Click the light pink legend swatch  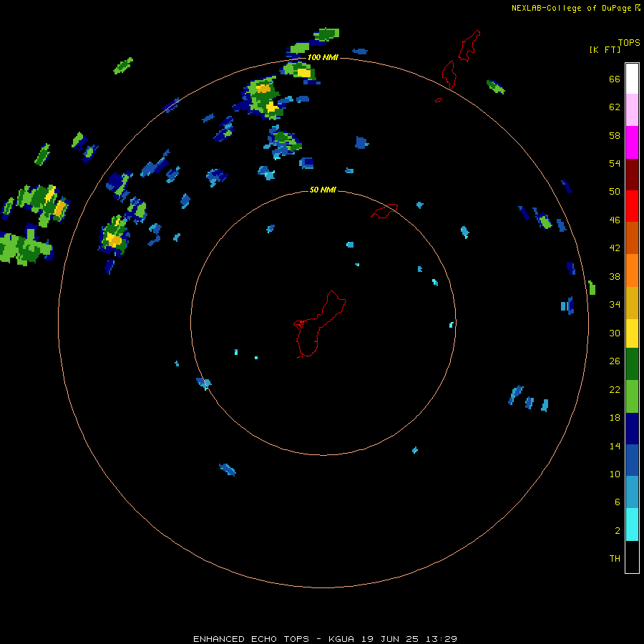(632, 109)
